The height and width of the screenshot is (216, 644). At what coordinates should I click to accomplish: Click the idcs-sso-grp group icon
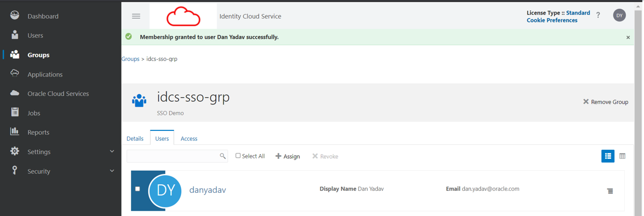(x=139, y=100)
